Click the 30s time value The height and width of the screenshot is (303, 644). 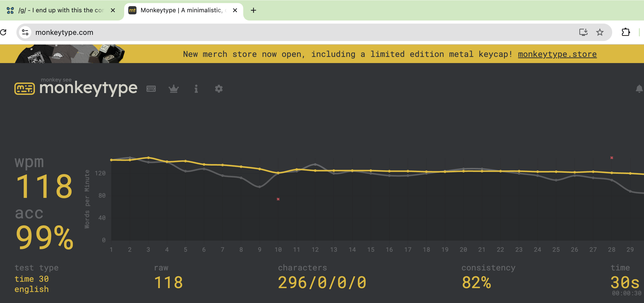click(x=625, y=282)
